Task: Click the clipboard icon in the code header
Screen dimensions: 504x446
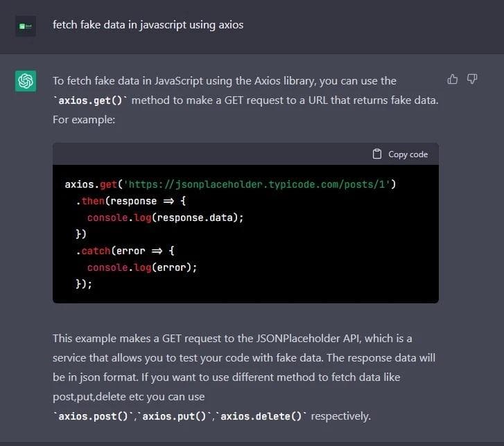Action: click(x=377, y=154)
